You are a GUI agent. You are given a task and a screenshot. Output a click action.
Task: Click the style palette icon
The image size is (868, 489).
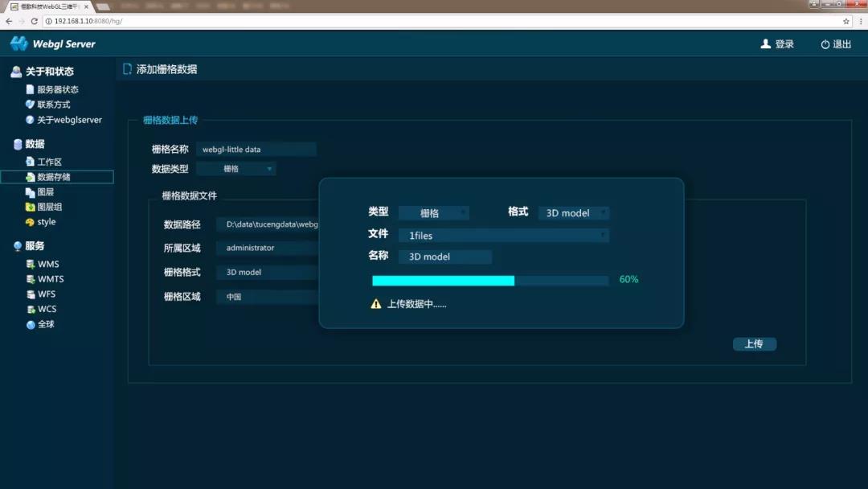30,222
